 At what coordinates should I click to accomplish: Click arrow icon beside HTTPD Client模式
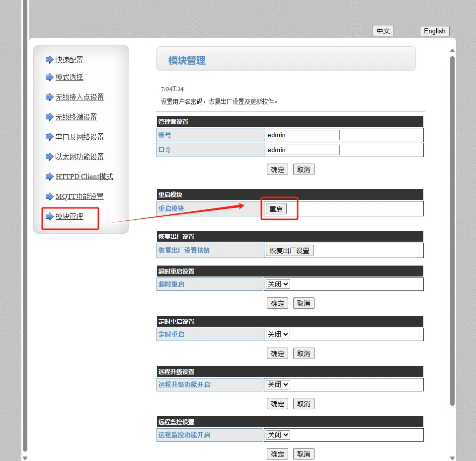(x=50, y=177)
